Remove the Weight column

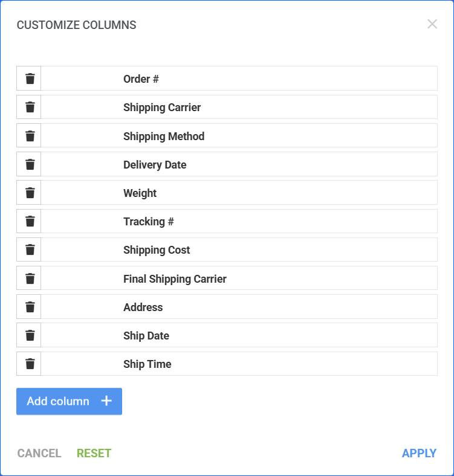tap(30, 193)
